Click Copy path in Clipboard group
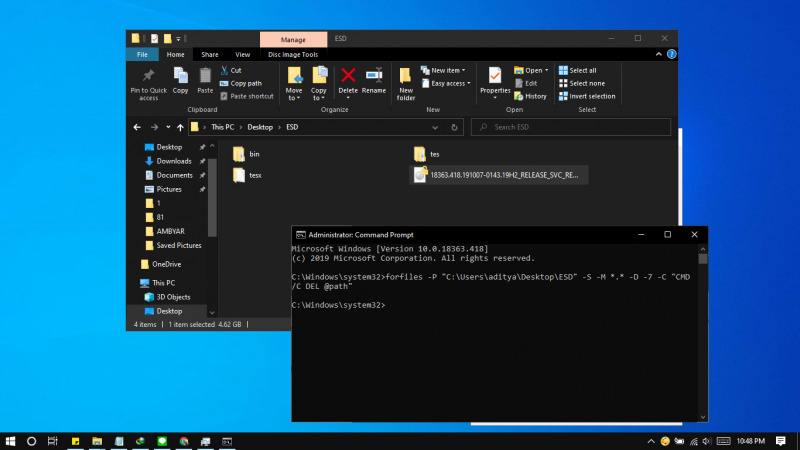 click(241, 83)
